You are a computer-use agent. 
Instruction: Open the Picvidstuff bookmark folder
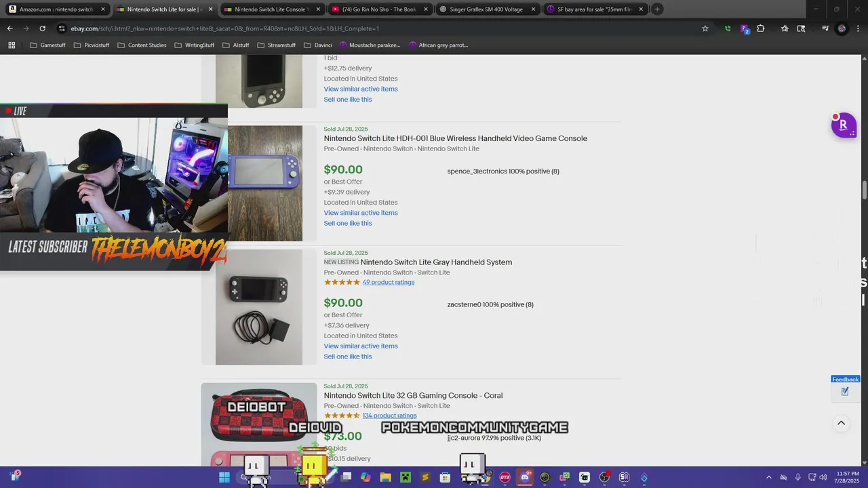coord(92,45)
